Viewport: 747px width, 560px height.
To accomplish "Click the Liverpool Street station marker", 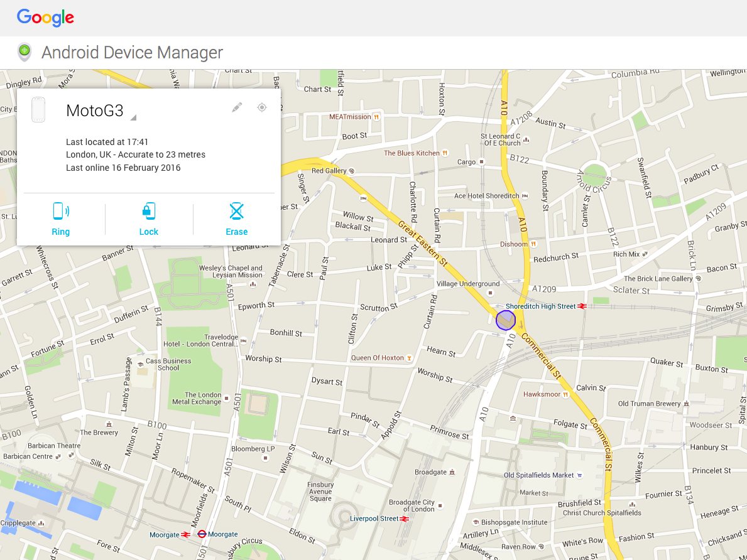I will coord(405,519).
